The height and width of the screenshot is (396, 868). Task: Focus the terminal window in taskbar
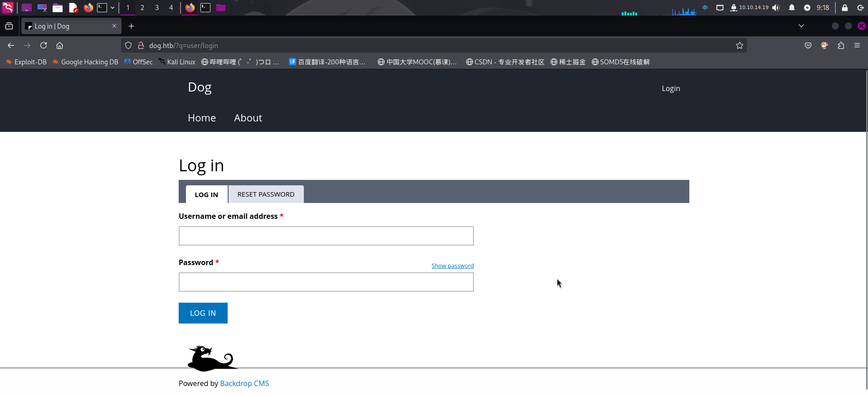tap(205, 8)
